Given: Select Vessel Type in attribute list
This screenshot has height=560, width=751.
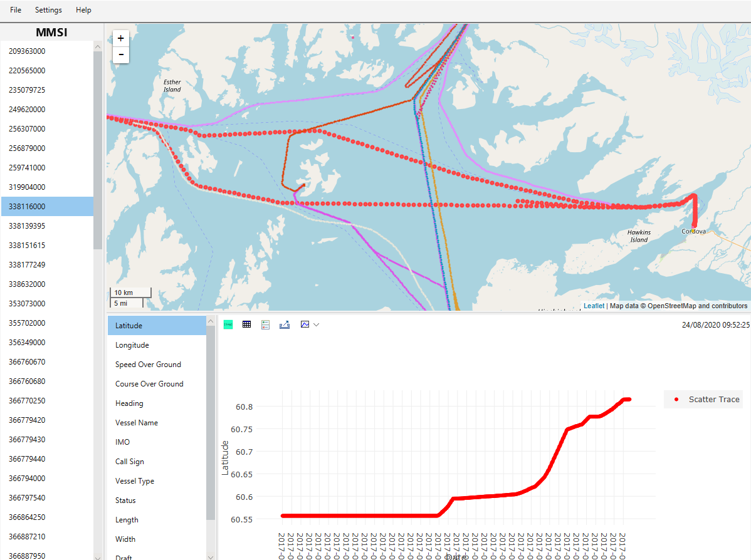Looking at the screenshot, I should point(135,481).
